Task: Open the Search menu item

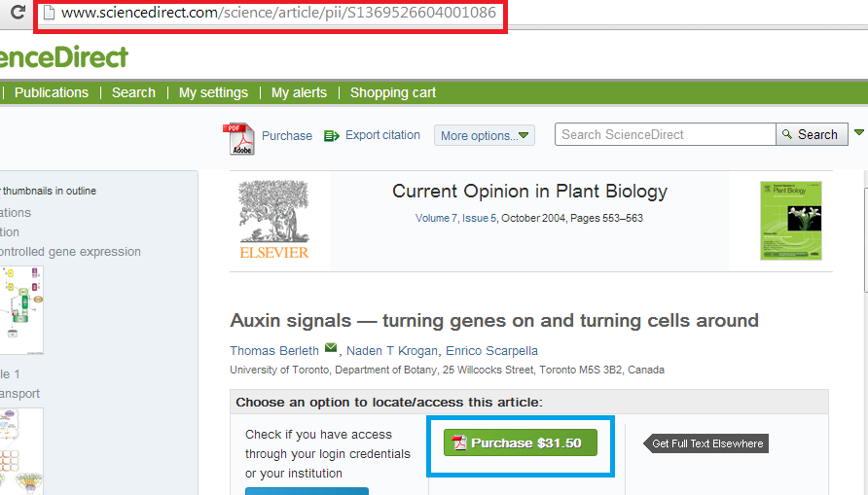Action: [133, 92]
